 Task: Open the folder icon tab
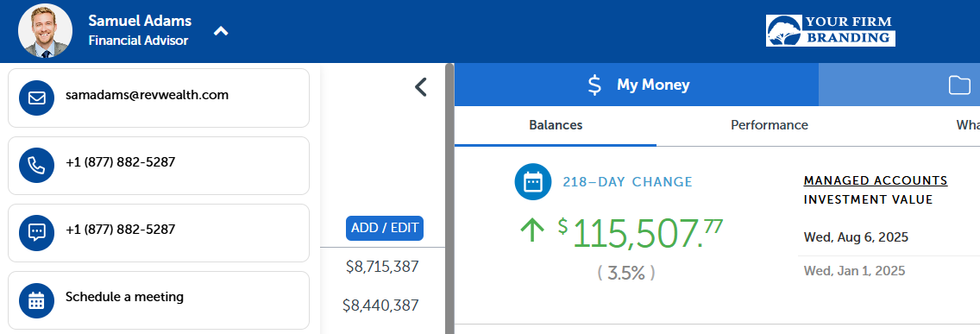959,85
